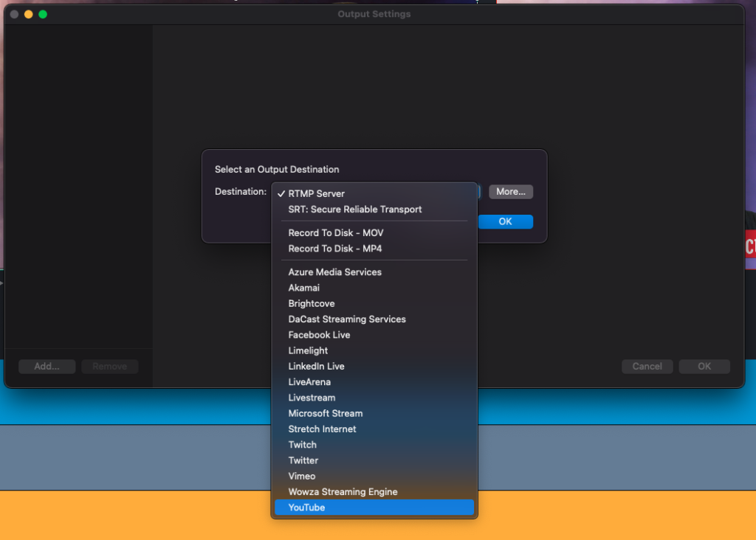Pick Stretch Internet option
The image size is (756, 540).
374,429
